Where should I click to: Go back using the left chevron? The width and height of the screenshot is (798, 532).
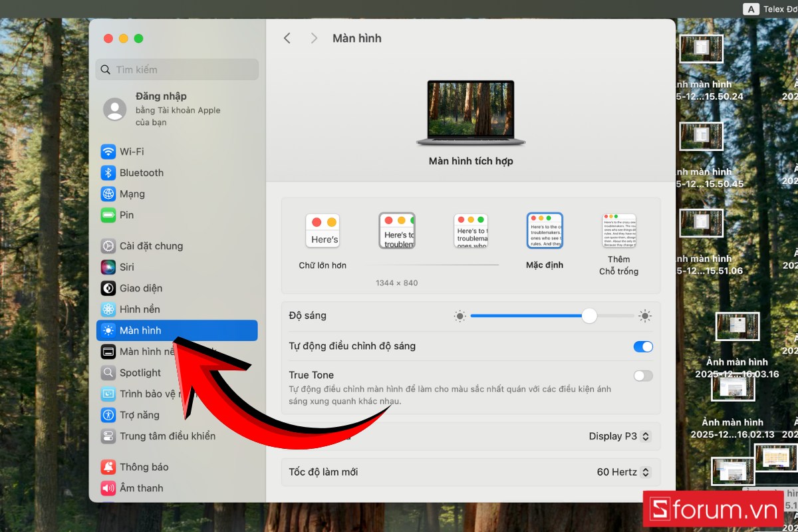287,39
